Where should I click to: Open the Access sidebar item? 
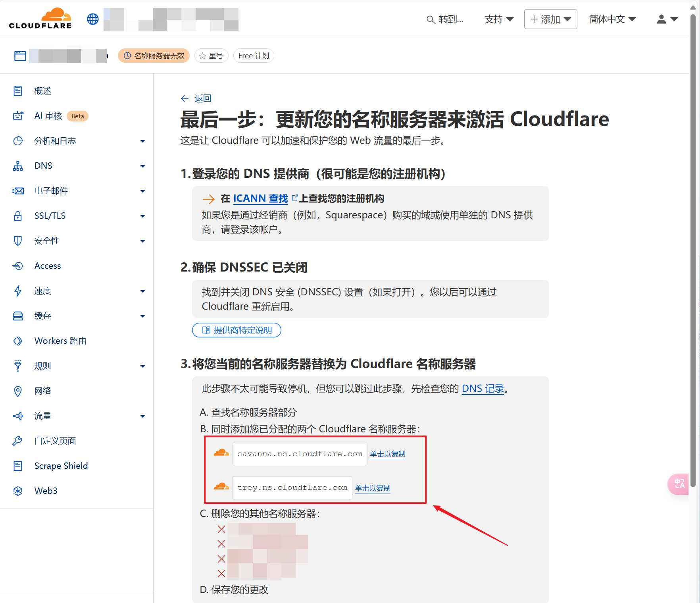48,266
